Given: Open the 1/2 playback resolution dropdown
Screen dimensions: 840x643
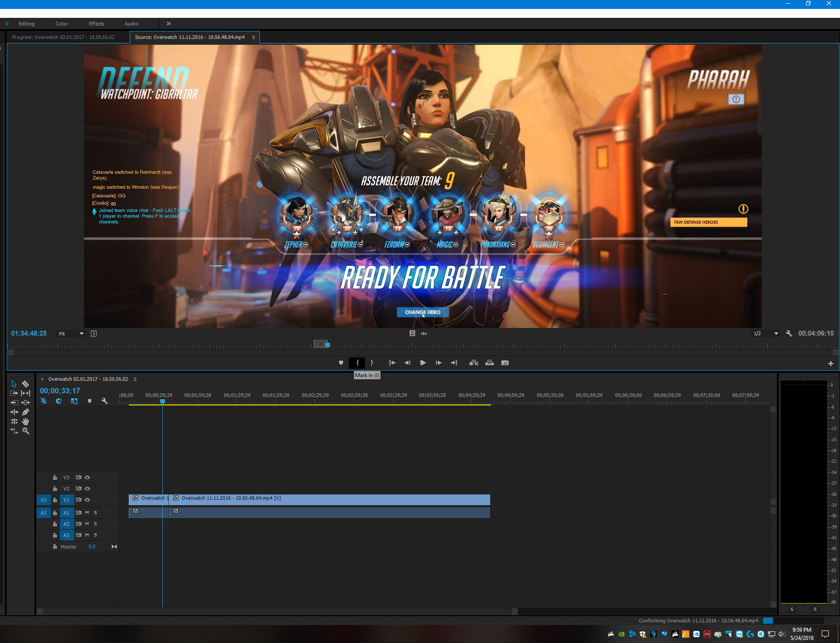Looking at the screenshot, I should 766,334.
